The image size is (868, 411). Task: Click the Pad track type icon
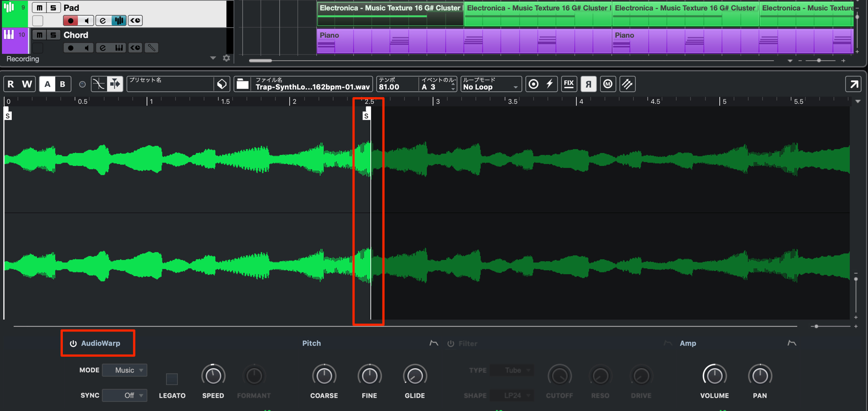point(9,8)
